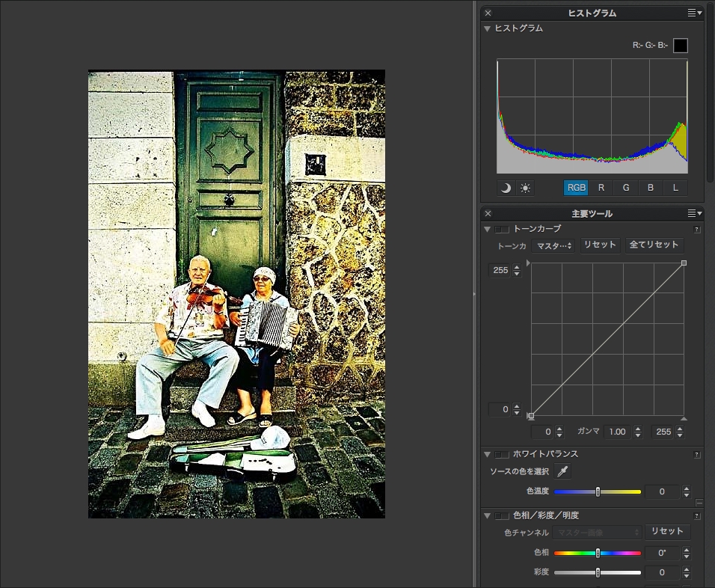Screen dimensions: 715x588
Task: Open the 主要ツール panel options menu icon
Action: tap(695, 213)
